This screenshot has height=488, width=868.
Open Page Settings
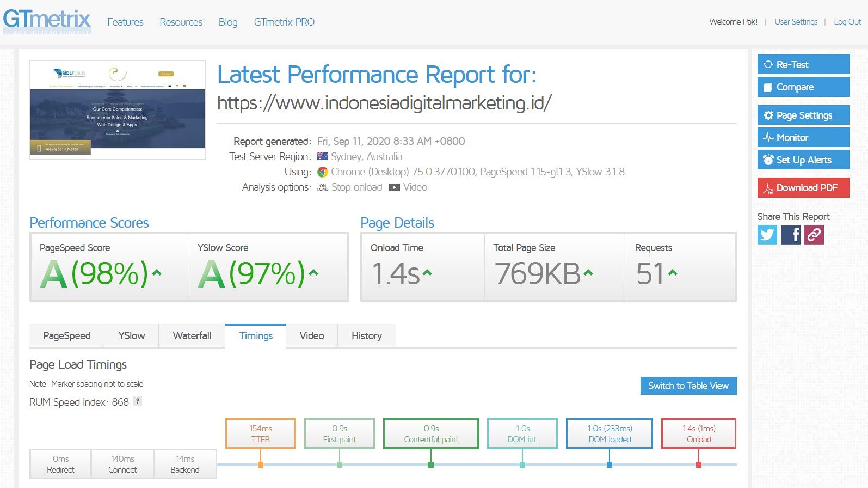pyautogui.click(x=803, y=115)
